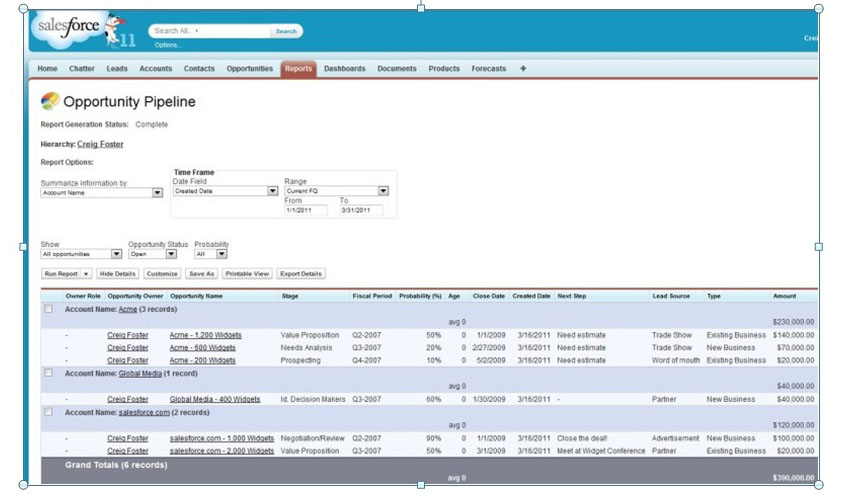
Task: Open Acme - 1,200 Widgets opportunity
Action: (205, 335)
